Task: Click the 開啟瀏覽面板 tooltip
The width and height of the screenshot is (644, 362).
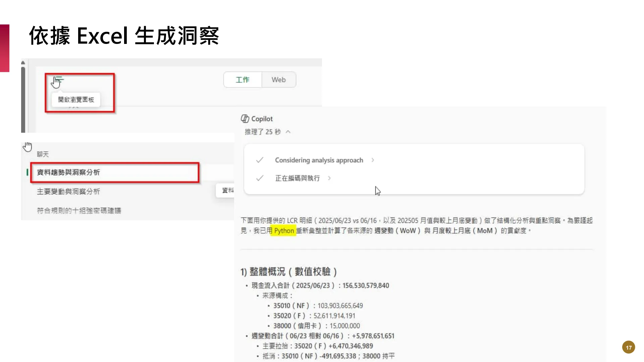Action: (x=76, y=100)
